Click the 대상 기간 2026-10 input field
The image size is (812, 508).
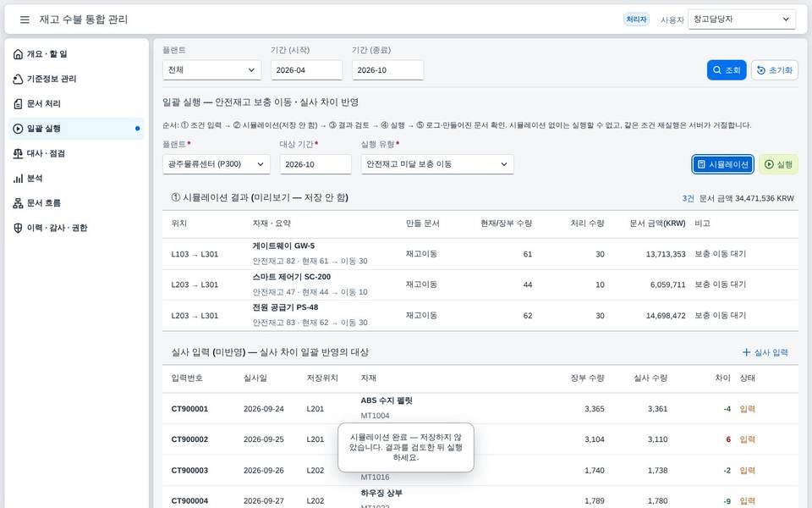315,164
